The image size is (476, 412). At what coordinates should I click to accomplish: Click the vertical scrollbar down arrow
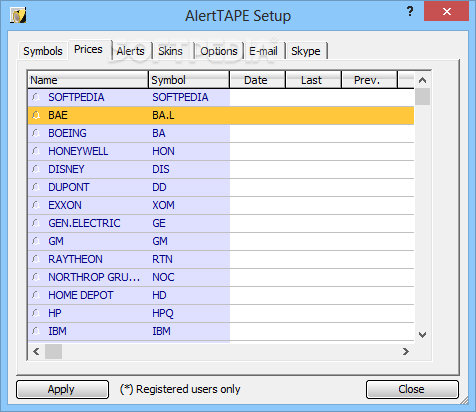tap(423, 334)
